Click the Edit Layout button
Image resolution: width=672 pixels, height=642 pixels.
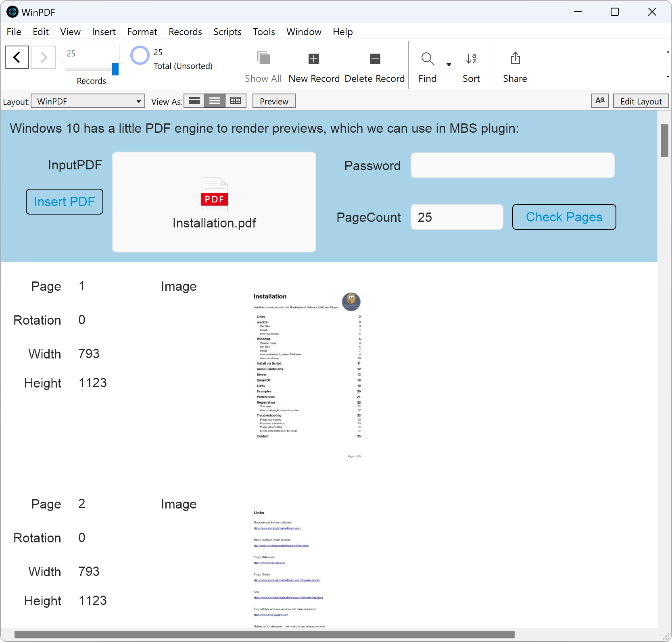tap(641, 101)
